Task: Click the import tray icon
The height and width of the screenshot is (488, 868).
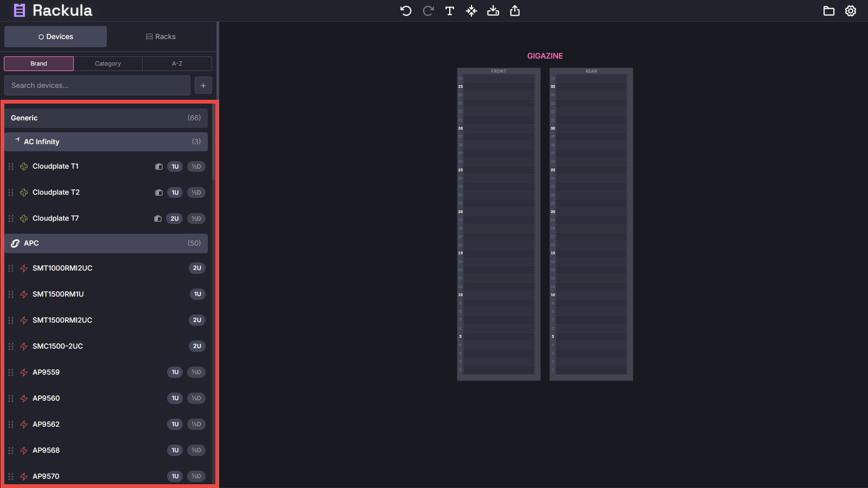Action: [493, 11]
